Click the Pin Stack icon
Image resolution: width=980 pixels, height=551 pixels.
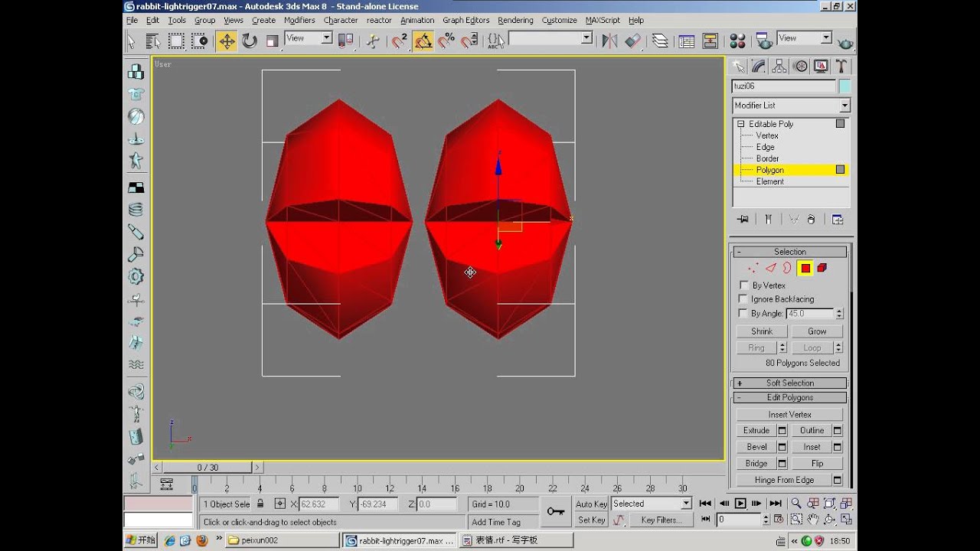(x=743, y=220)
